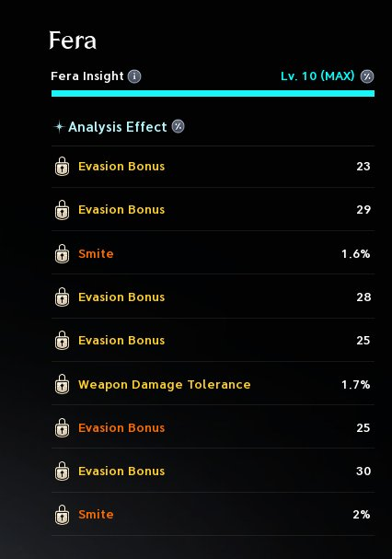Select the Smite 2% effect label
This screenshot has width=392, height=559.
pos(96,514)
